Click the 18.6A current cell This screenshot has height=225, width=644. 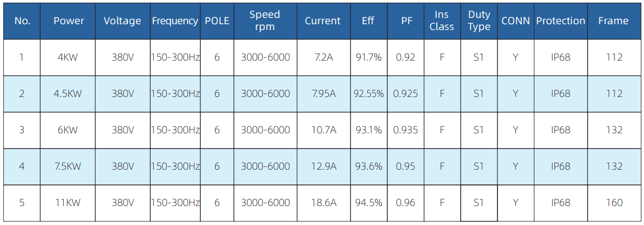coord(323,203)
